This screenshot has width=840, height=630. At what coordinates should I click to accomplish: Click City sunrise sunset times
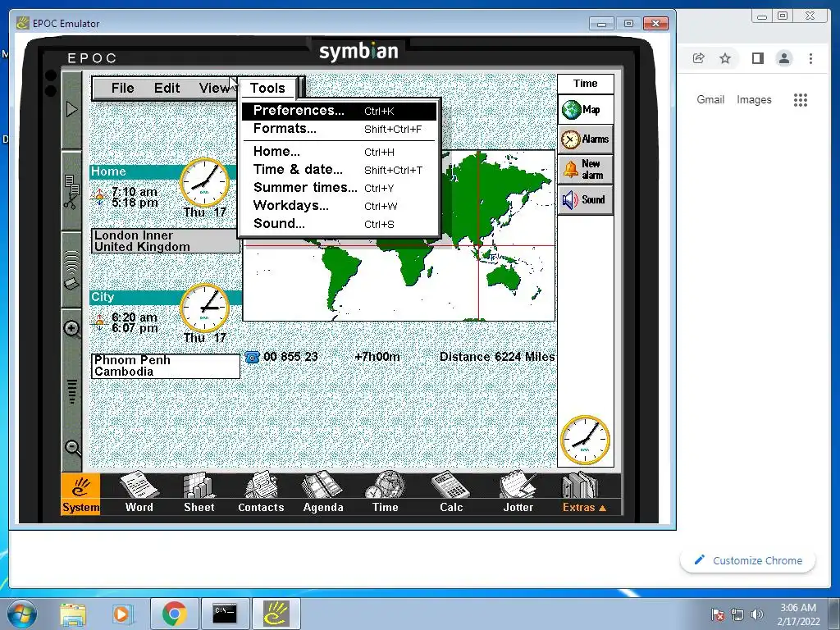click(x=135, y=322)
